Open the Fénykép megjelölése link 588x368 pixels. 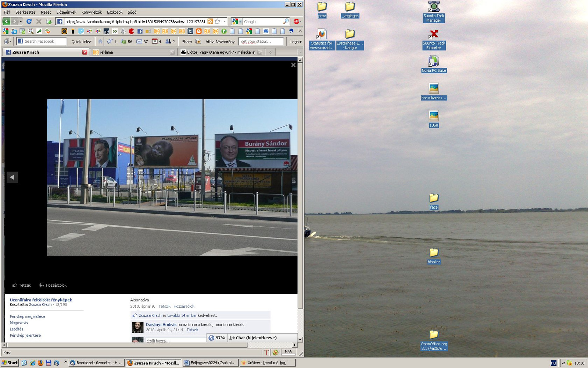(28, 316)
